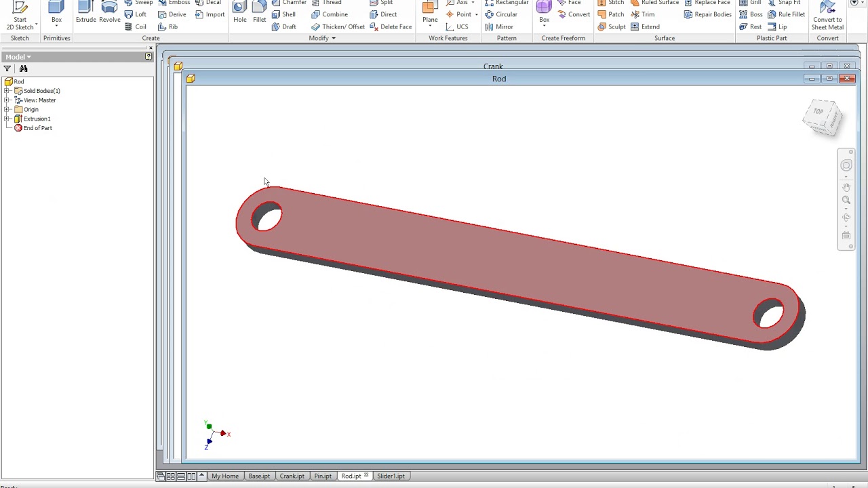Open the Model browser dropdown
This screenshot has height=488, width=868.
(x=18, y=57)
